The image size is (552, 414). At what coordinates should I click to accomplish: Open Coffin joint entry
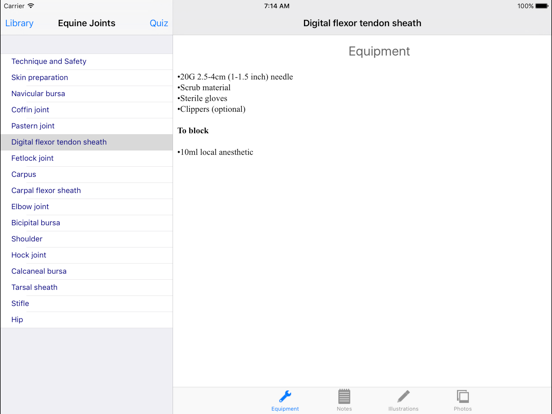coord(87,110)
